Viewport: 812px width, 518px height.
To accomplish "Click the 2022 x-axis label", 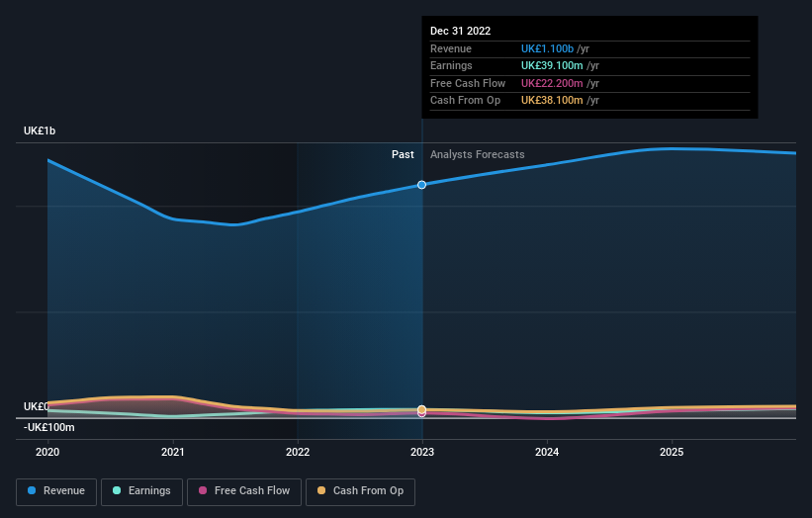I will (298, 452).
